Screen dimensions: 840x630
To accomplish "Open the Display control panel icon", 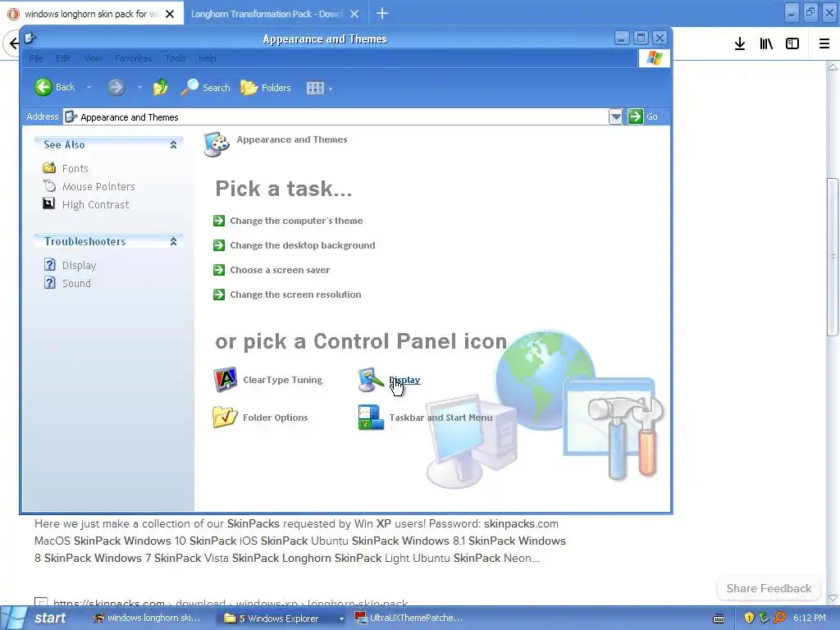I will click(370, 379).
